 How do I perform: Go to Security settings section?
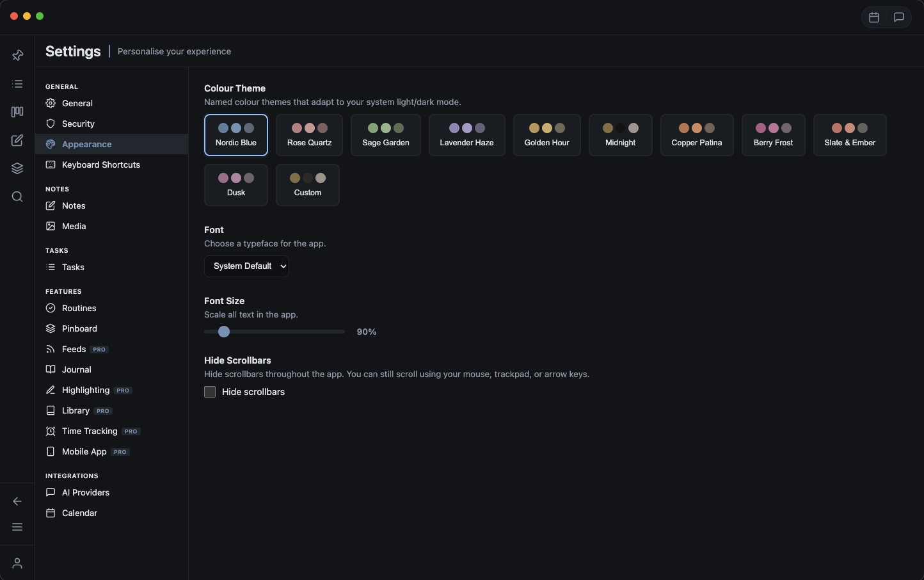[78, 124]
